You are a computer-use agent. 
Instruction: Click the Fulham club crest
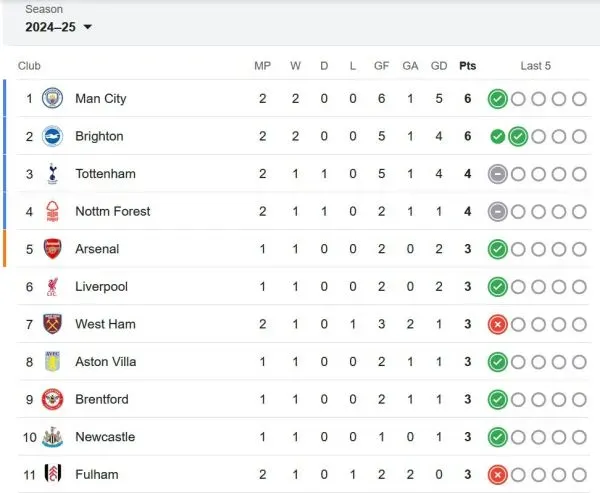point(52,474)
